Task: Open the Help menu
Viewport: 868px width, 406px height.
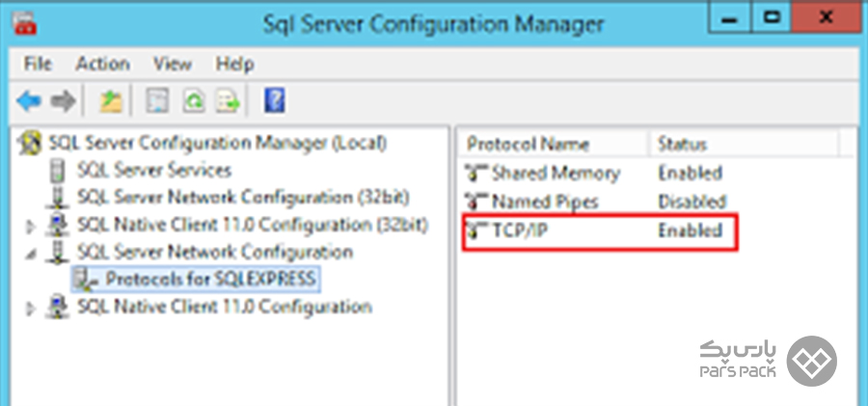Action: click(x=234, y=64)
